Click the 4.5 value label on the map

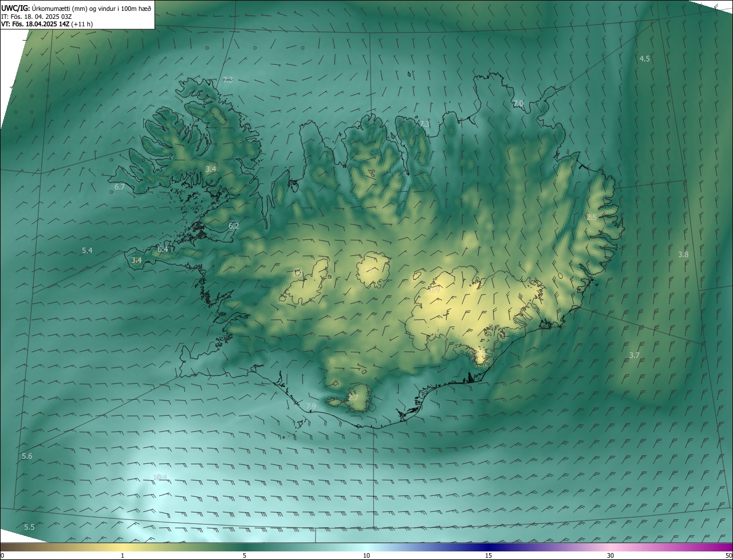click(x=644, y=59)
